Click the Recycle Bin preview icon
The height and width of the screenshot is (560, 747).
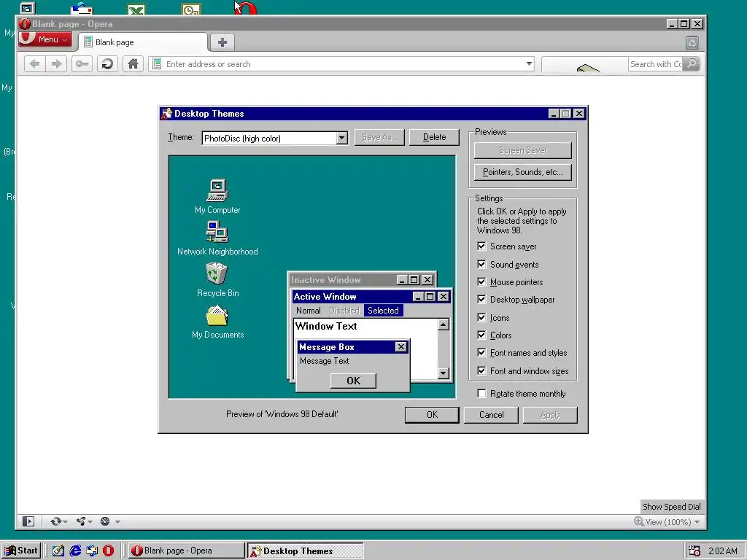click(217, 273)
